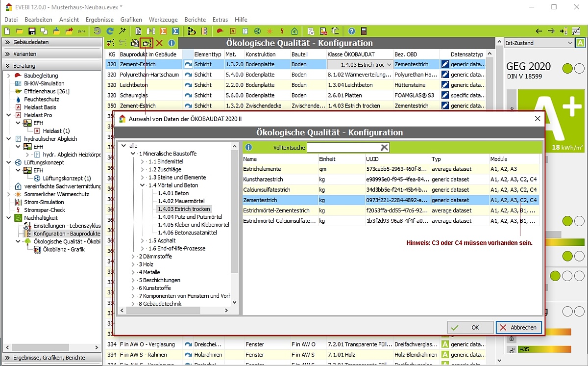
Task: Open the Ist-Zustand variant dropdown
Action: coord(569,43)
